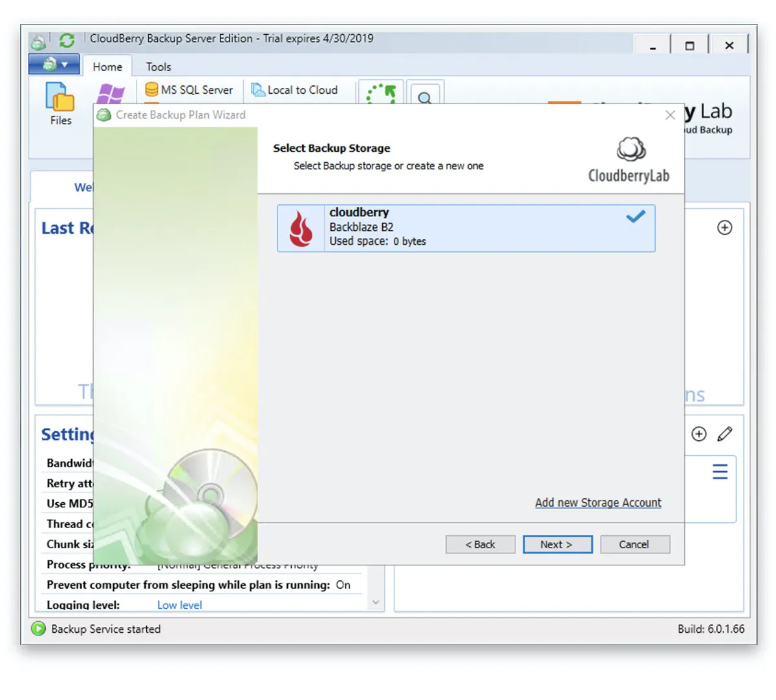Switch to the Tools tab
Viewport: 776px width, 700px height.
pos(158,67)
